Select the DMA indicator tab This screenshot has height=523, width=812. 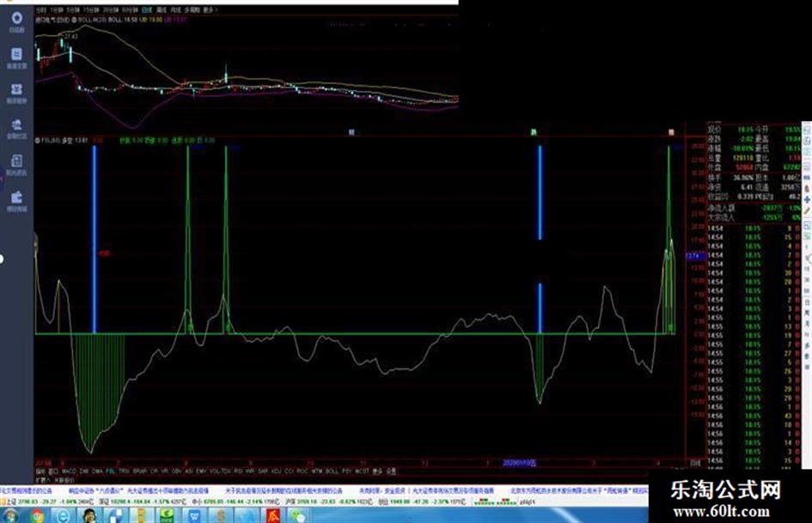97,471
